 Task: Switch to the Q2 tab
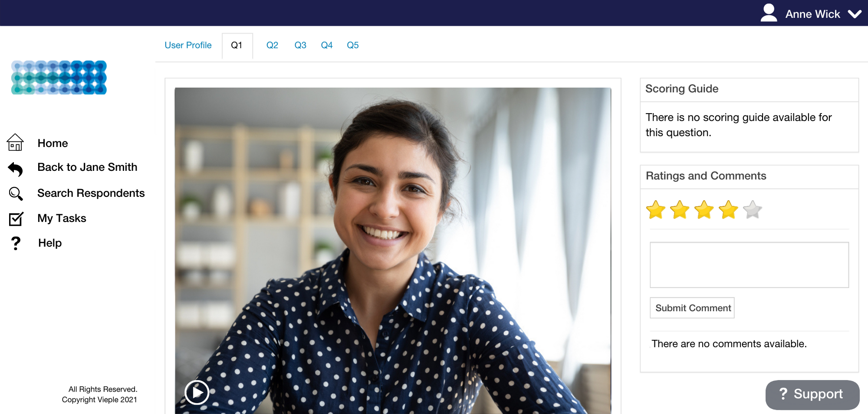pos(272,45)
